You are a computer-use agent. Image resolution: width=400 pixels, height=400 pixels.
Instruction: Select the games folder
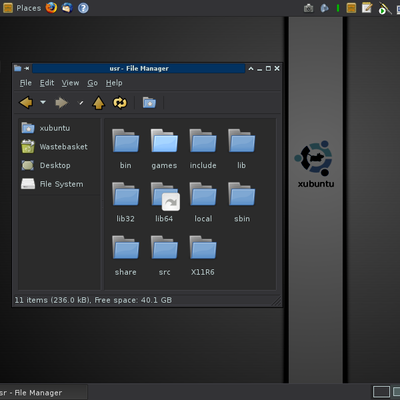coord(164,149)
